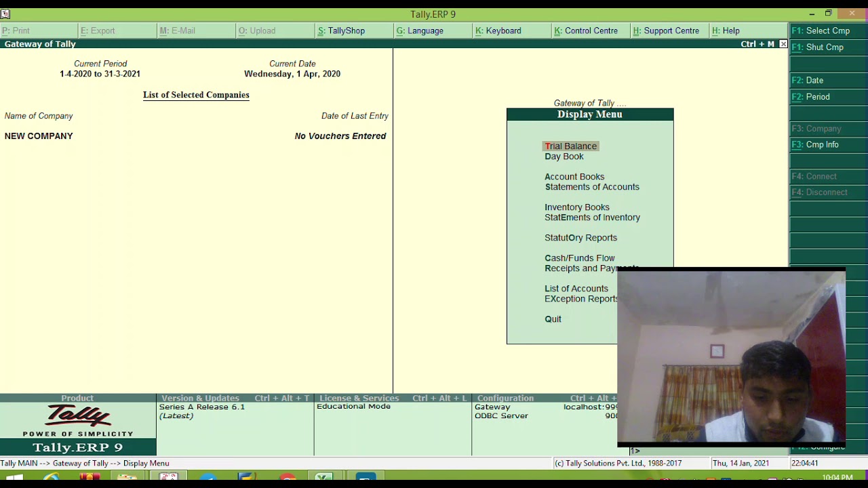The width and height of the screenshot is (868, 488).
Task: Open Statutory Reports entry
Action: pos(580,238)
